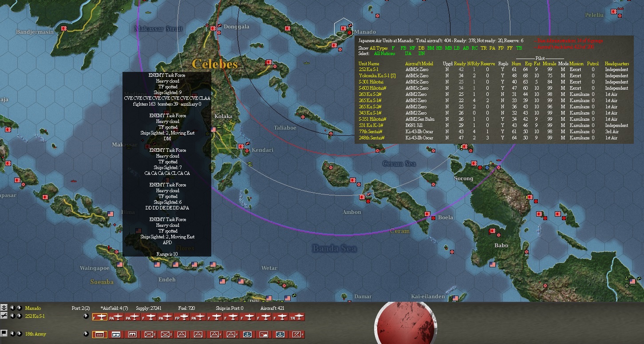Open S-301 Hikotai unit

(x=371, y=82)
